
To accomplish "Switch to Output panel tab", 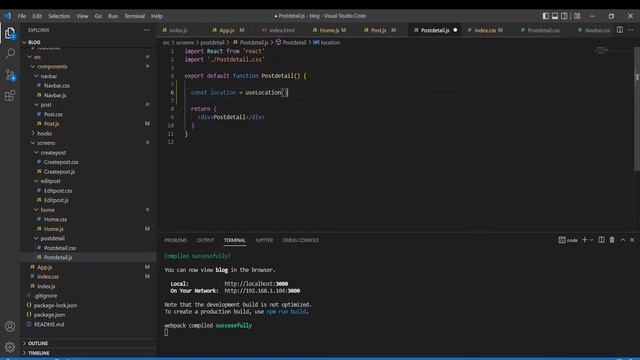I will [x=205, y=240].
